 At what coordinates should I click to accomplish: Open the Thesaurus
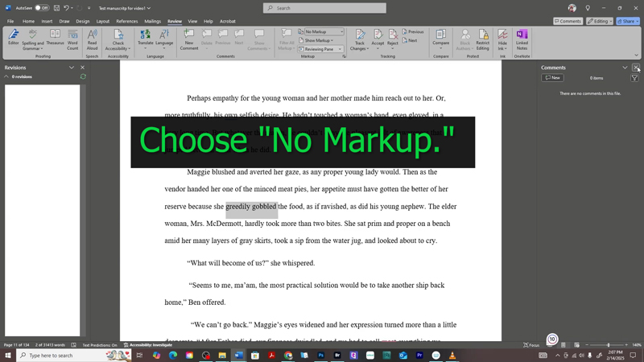[55, 37]
